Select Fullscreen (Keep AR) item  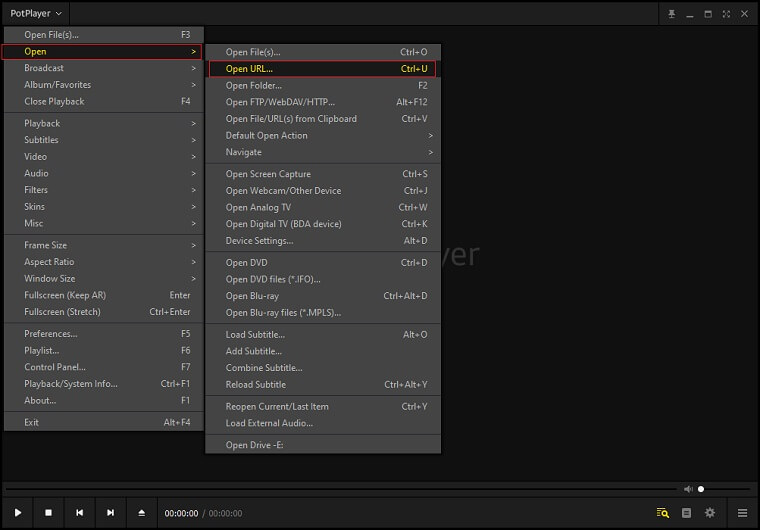[x=104, y=295]
